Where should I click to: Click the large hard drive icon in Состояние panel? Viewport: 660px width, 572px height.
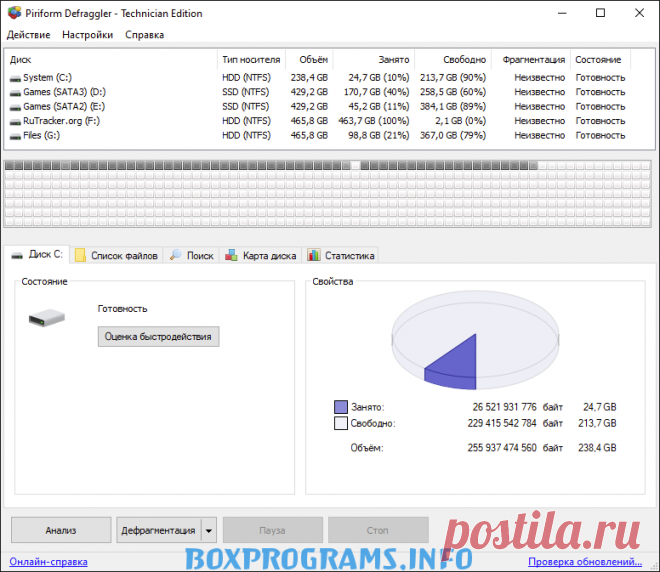click(47, 318)
